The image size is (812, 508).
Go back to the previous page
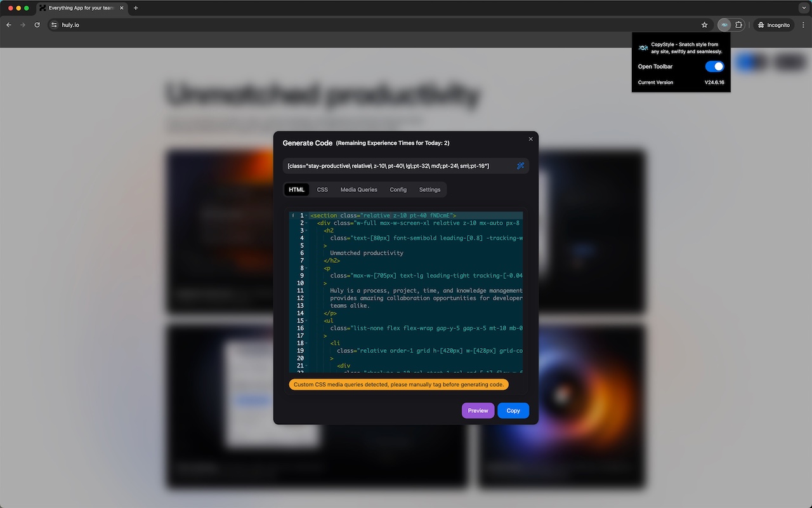click(9, 25)
